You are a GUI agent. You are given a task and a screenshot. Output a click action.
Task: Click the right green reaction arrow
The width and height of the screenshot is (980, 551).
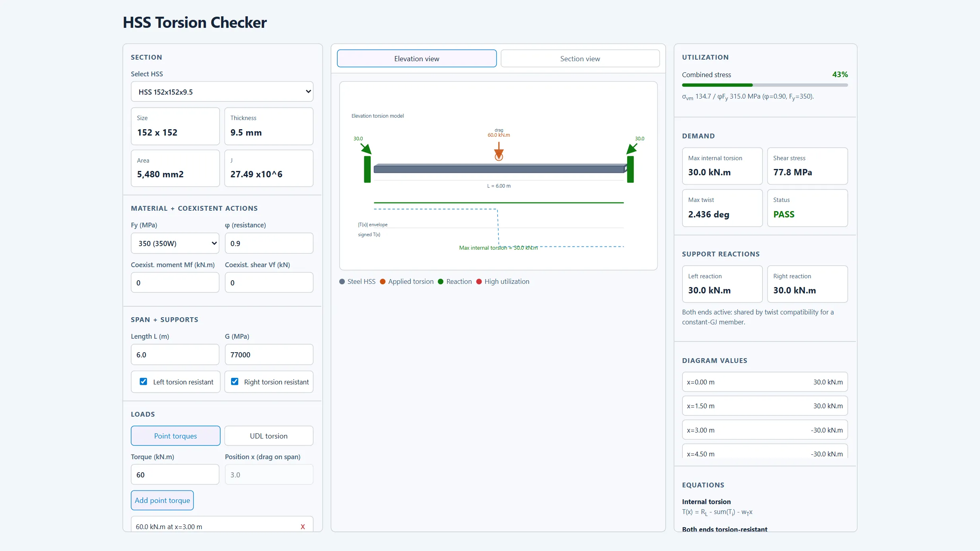632,148
